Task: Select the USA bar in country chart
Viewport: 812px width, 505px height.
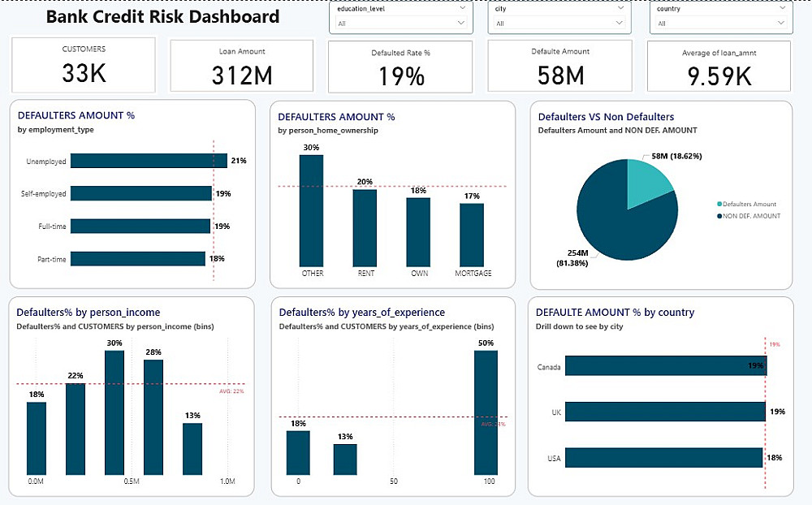Action: coord(664,458)
